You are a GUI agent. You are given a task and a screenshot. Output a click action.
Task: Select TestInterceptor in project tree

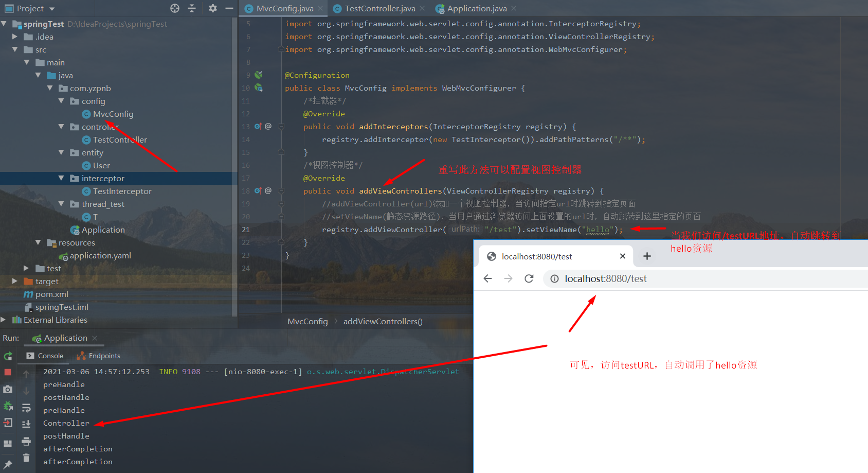pos(122,191)
